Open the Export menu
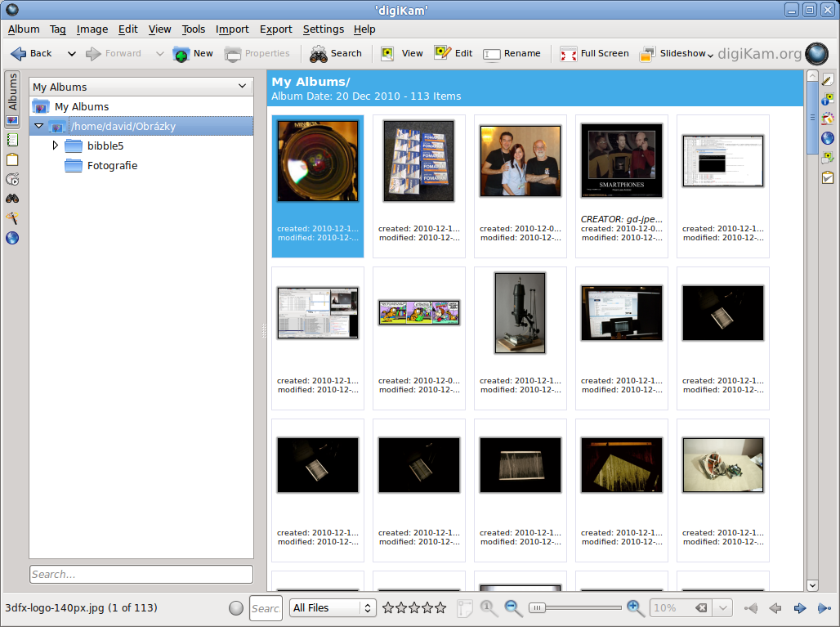This screenshot has width=840, height=627. point(276,29)
